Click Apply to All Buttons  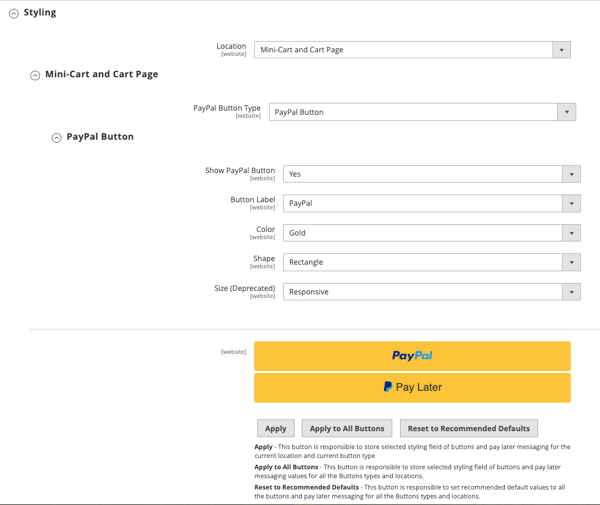coord(347,428)
